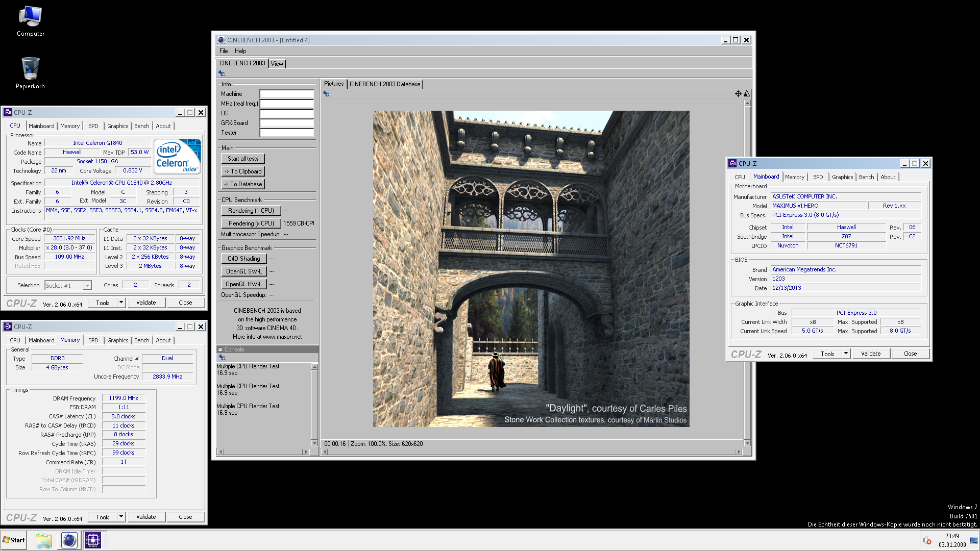Click the DRAM Frequency 1199.0 MHz value
980x551 pixels.
[x=124, y=398]
